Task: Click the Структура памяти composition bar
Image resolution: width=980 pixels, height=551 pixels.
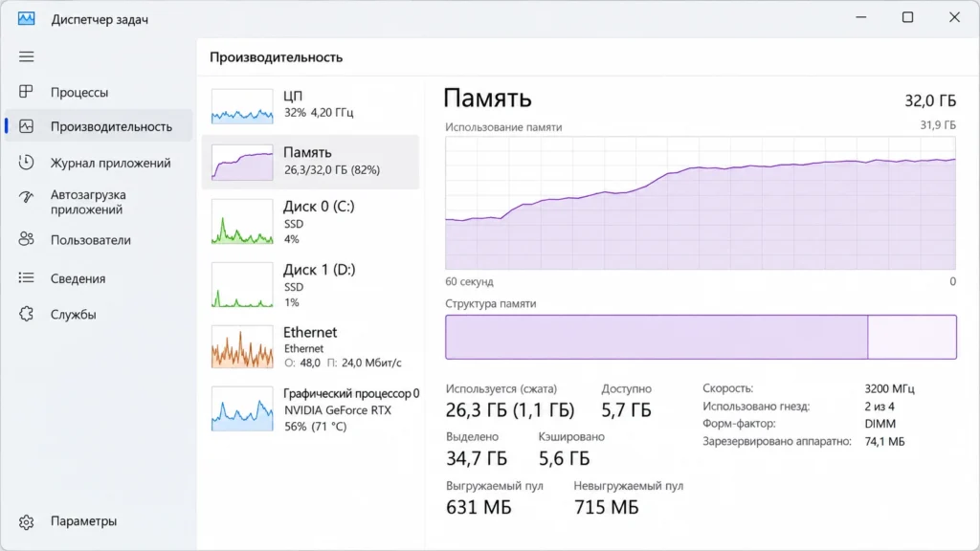Action: point(701,338)
